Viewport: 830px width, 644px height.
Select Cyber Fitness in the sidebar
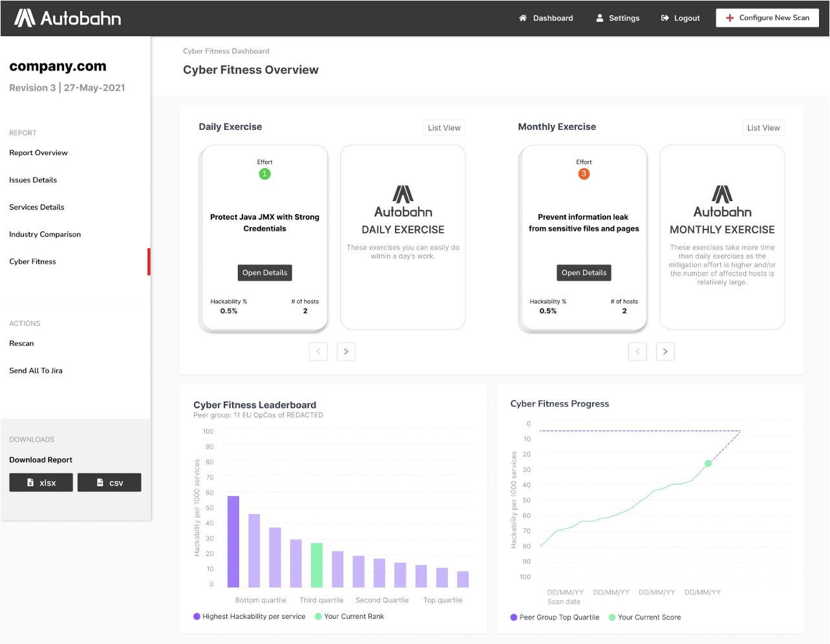point(32,262)
